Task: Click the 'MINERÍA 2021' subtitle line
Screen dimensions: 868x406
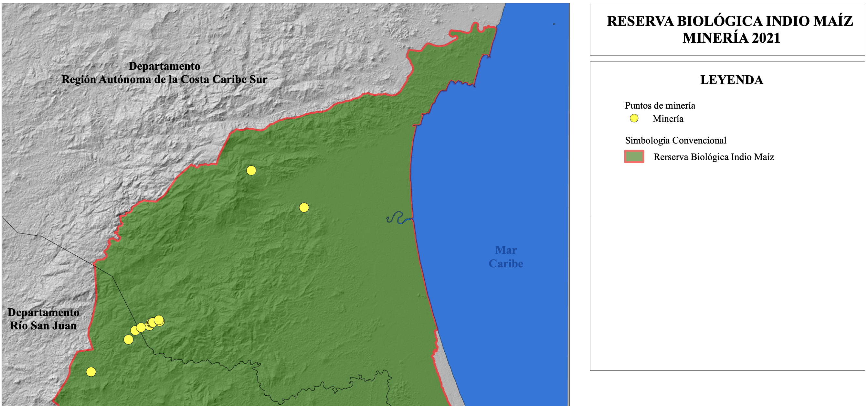Action: [x=731, y=38]
